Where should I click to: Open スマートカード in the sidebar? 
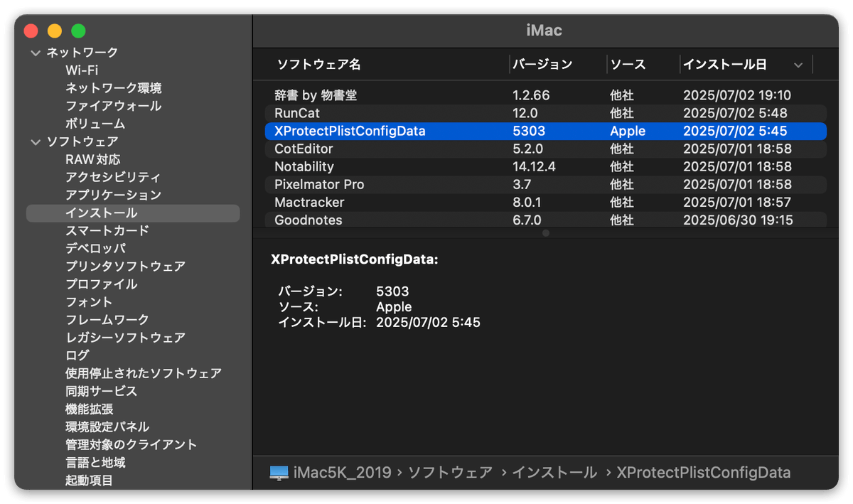(107, 231)
